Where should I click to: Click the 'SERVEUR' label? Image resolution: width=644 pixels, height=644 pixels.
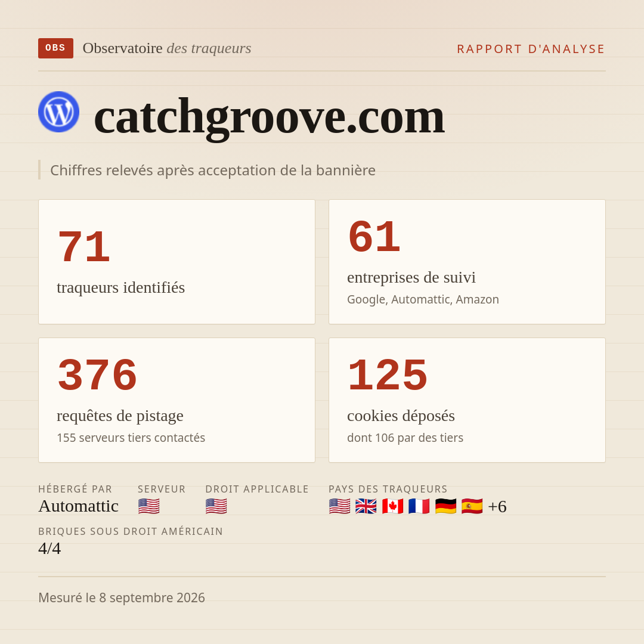(x=162, y=489)
